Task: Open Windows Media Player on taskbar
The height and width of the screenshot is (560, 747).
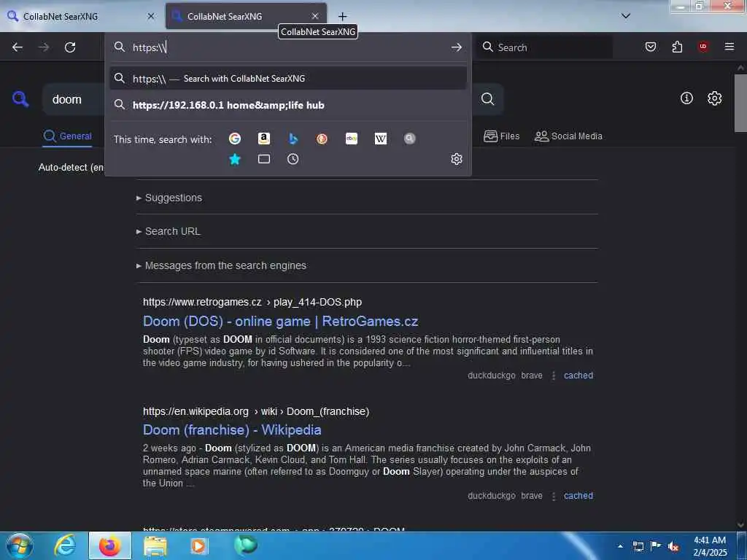Action: 198,545
